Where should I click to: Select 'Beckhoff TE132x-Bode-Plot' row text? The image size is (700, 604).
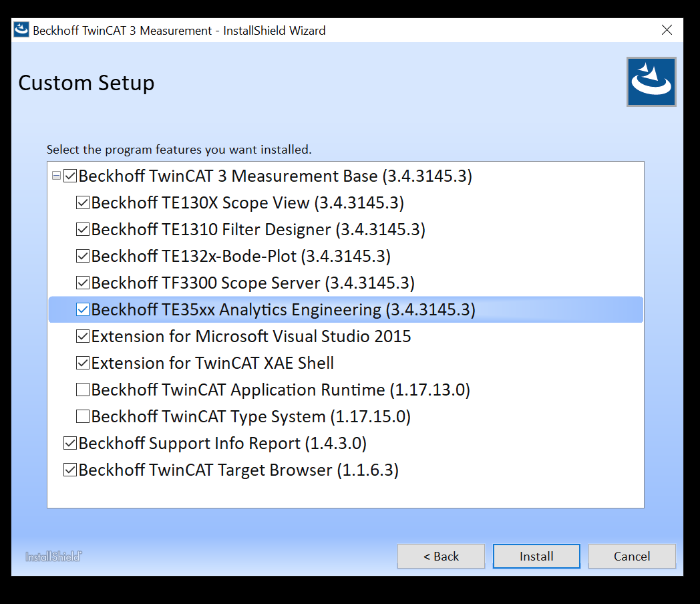point(240,257)
